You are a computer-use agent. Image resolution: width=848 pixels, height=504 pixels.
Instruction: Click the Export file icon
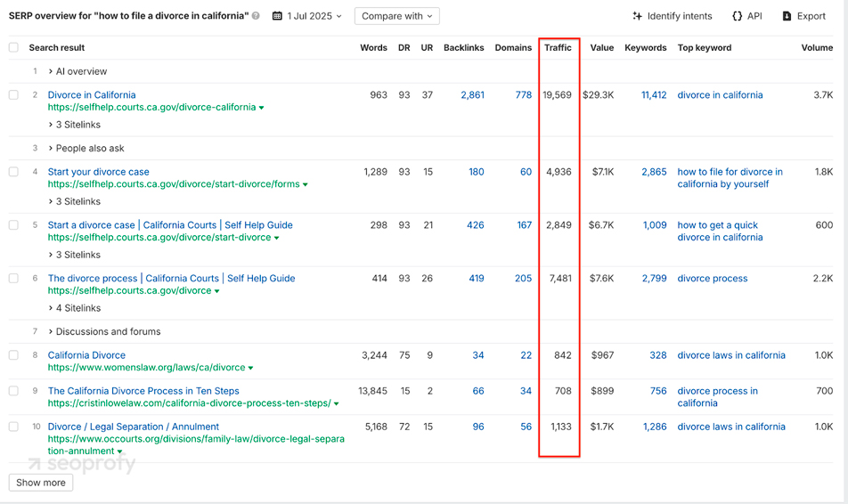787,16
